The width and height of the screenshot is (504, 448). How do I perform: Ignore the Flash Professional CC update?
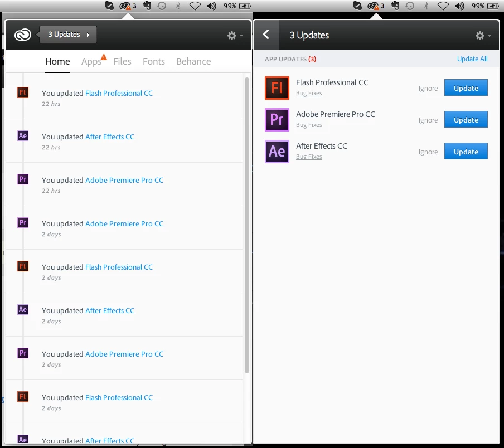[x=428, y=88]
